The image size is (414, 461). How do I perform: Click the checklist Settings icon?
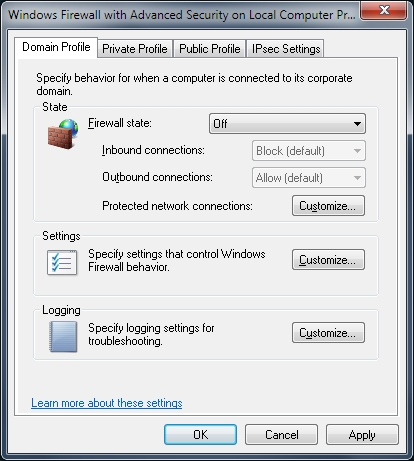tap(62, 262)
